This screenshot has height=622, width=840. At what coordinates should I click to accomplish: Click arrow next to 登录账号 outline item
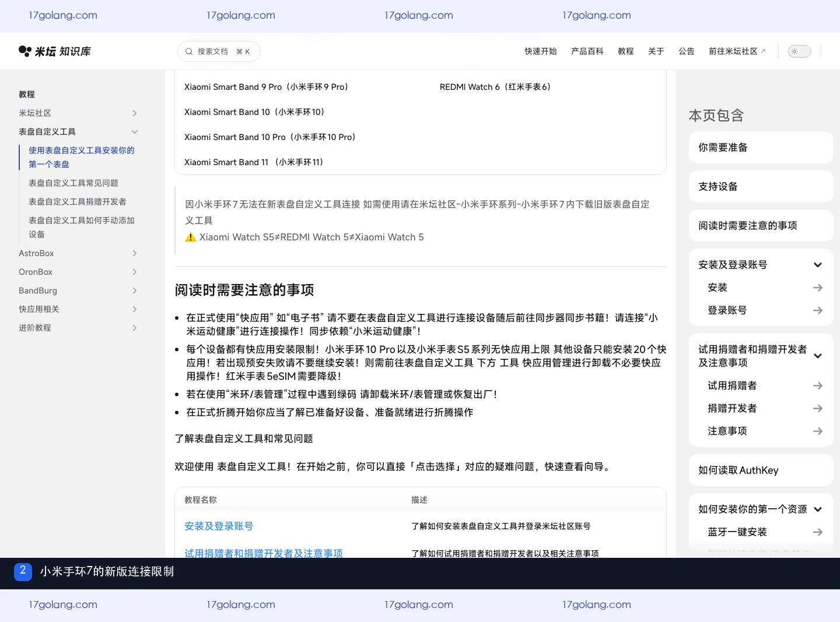(x=818, y=310)
